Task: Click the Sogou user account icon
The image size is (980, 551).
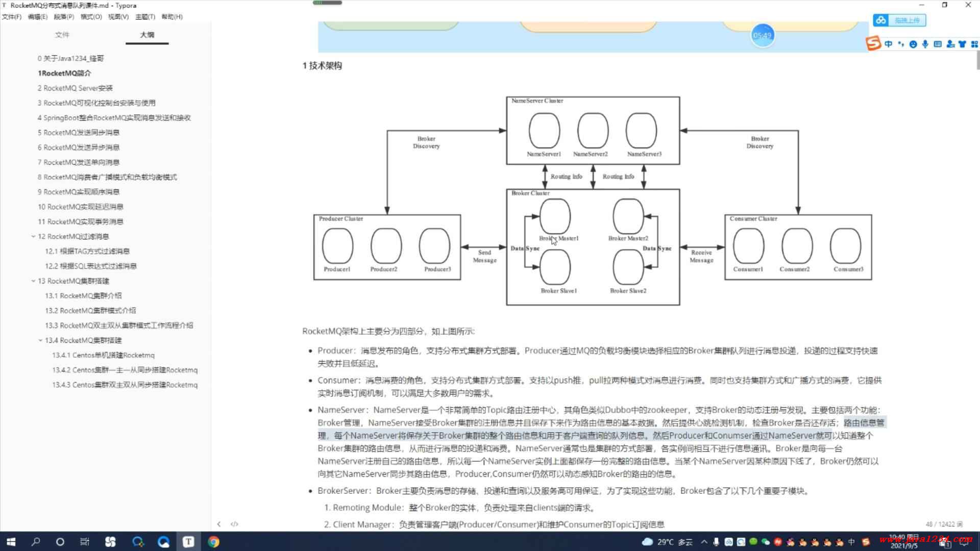Action: [x=950, y=44]
